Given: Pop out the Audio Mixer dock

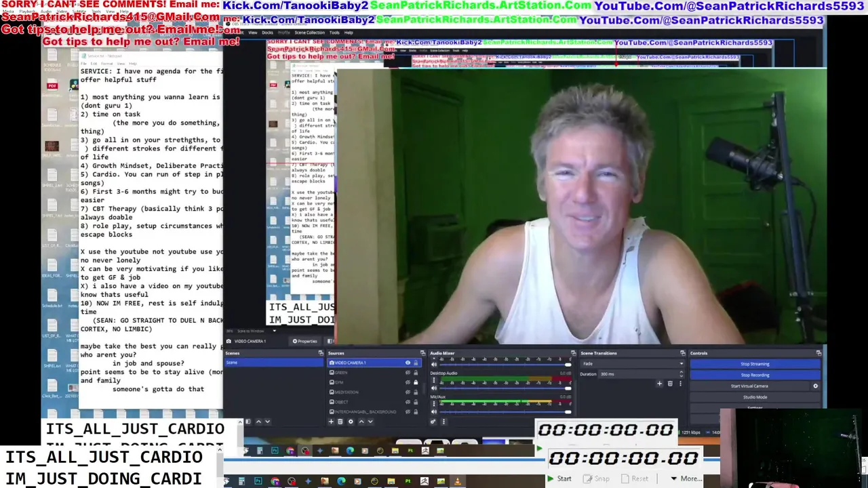Looking at the screenshot, I should [574, 353].
